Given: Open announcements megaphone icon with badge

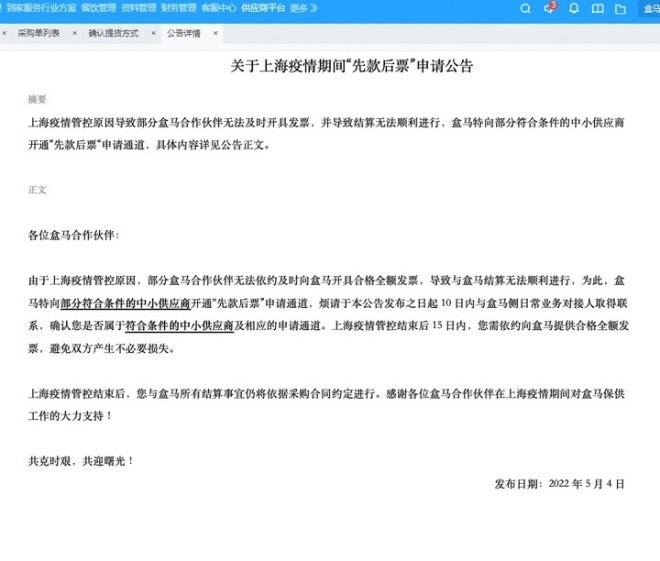Looking at the screenshot, I should (x=550, y=9).
